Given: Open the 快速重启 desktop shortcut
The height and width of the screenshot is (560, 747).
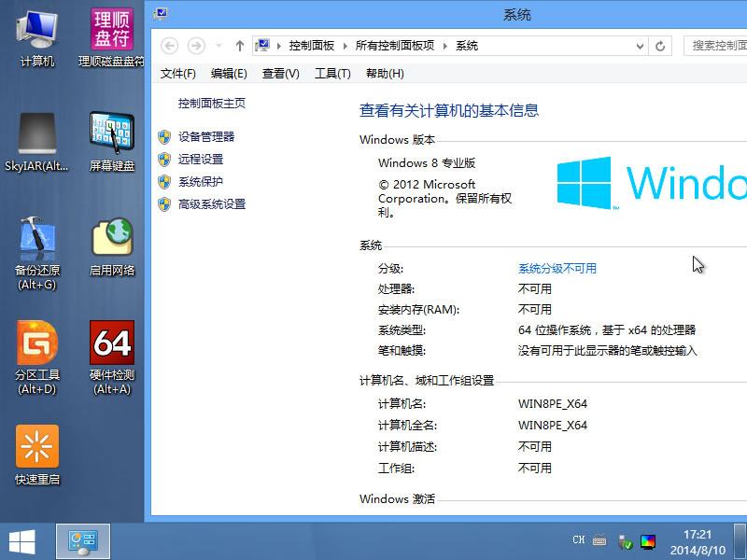Looking at the screenshot, I should point(37,455).
